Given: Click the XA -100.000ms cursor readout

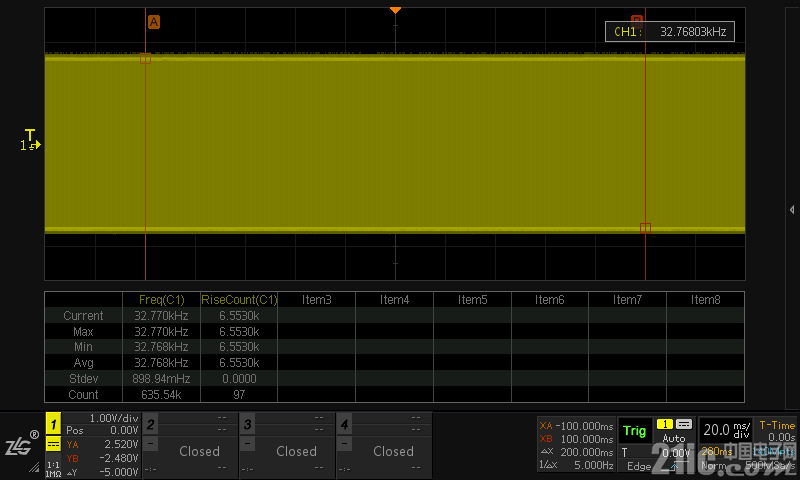Looking at the screenshot, I should (576, 425).
